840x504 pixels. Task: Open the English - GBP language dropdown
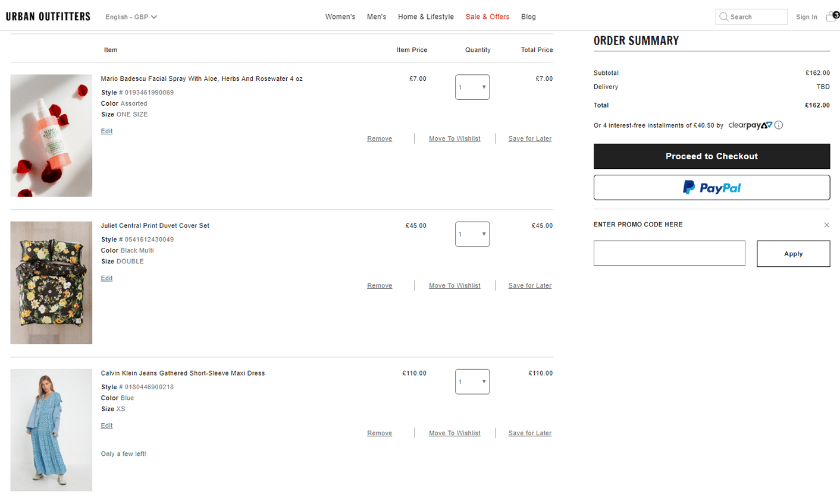[x=130, y=17]
